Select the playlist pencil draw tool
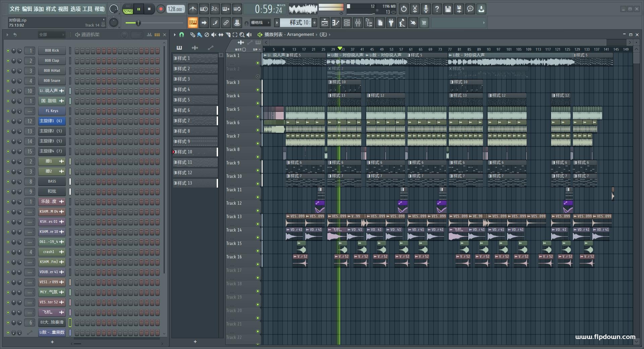This screenshot has height=349, width=644. [x=193, y=35]
